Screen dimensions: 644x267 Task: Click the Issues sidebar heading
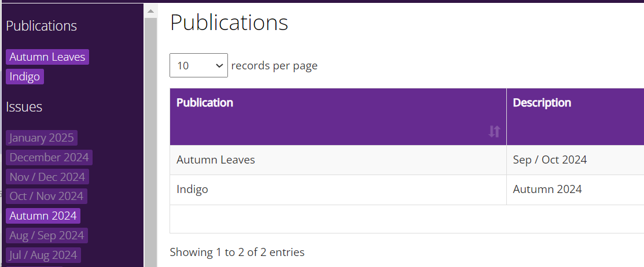click(24, 107)
